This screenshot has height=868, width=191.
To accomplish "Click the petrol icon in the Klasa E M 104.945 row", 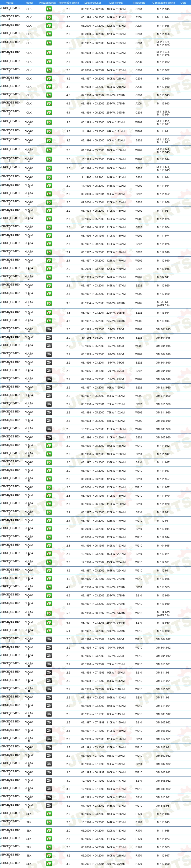I will (x=49, y=546).
